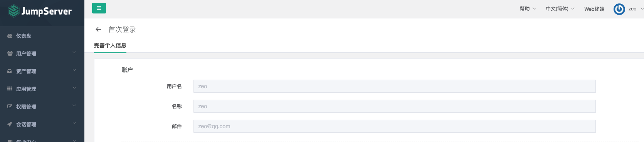Click the JumpServer logo
This screenshot has width=644, height=142.
coord(40,11)
